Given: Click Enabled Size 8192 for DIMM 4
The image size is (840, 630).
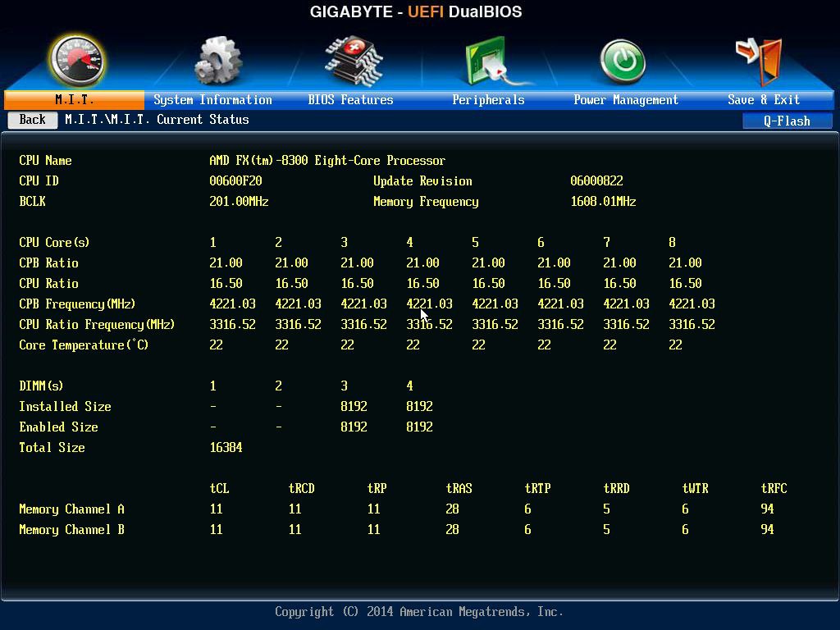Looking at the screenshot, I should click(419, 427).
